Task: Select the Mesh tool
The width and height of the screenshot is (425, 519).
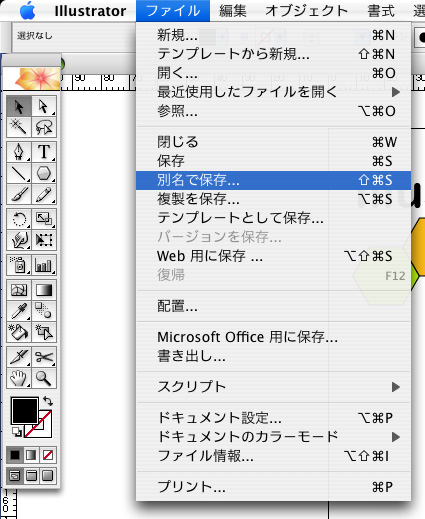Action: coord(19,290)
